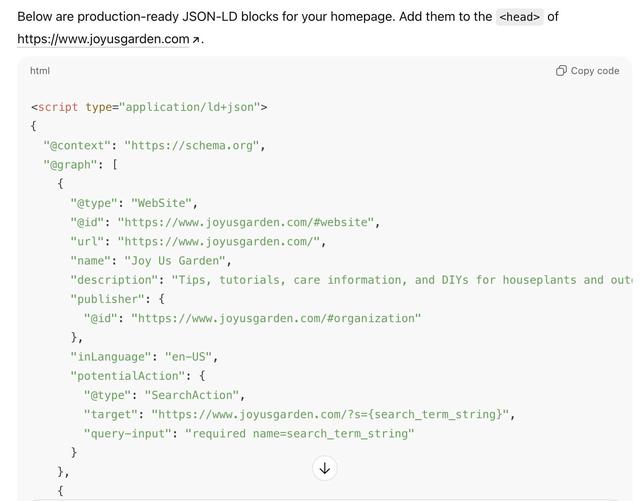640x501 pixels.
Task: Click the "@type": "WebSite" line
Action: click(134, 203)
